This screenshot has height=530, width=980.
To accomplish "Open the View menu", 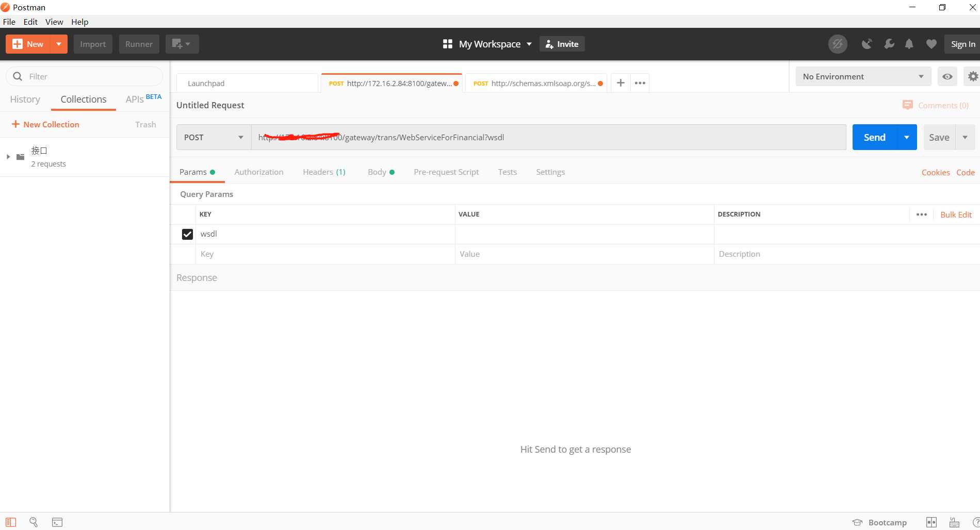I will pos(54,22).
